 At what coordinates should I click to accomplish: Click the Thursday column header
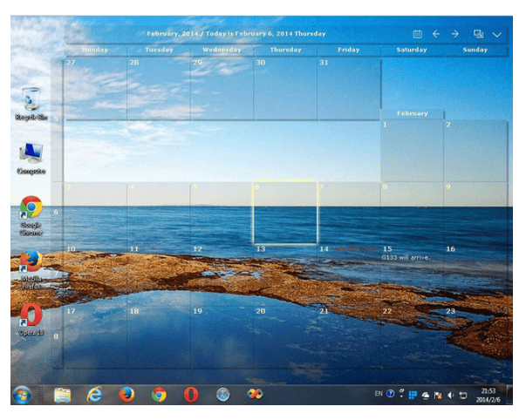pos(285,50)
